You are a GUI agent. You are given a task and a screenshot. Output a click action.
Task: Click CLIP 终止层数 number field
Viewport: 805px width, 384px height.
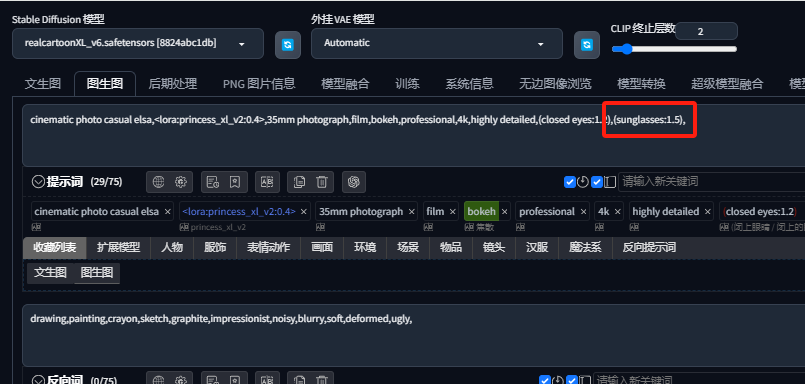706,31
